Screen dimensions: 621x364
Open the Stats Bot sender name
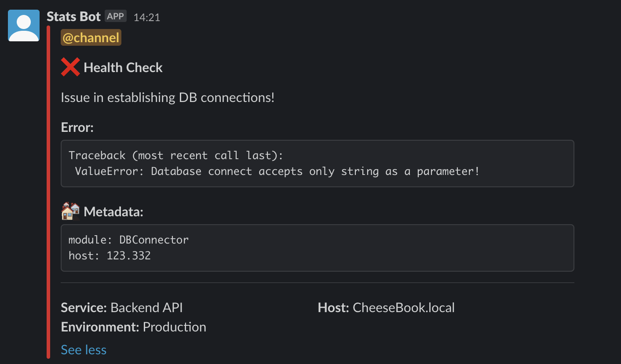click(x=73, y=17)
